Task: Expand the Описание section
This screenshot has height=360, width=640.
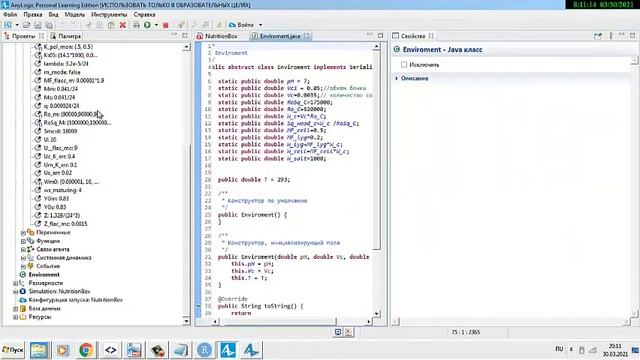Action: coord(396,78)
